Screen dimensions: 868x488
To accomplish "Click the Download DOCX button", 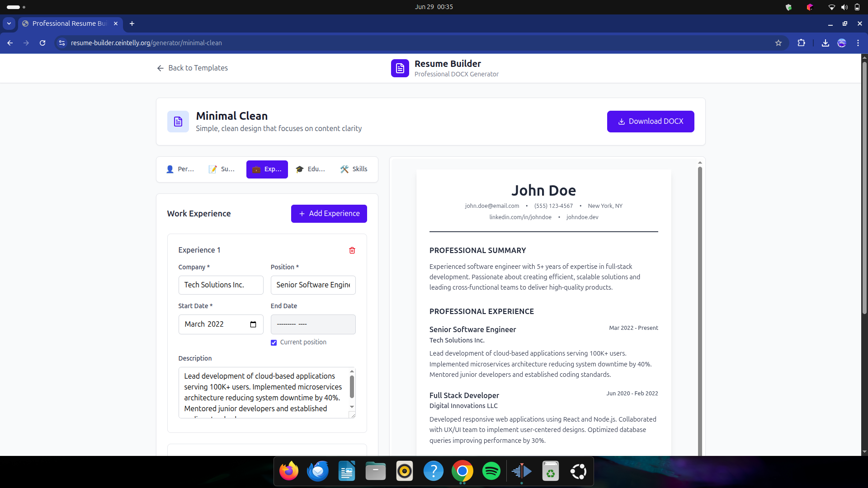I will point(650,122).
